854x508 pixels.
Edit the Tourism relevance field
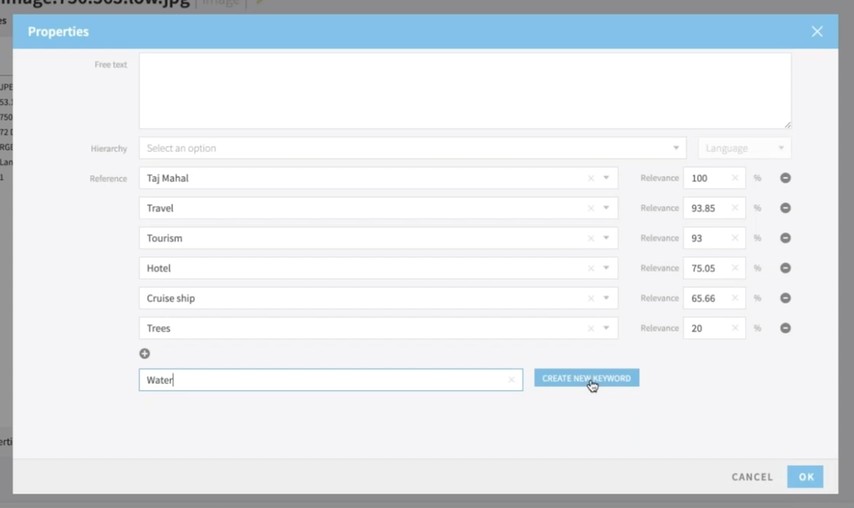[x=714, y=238]
